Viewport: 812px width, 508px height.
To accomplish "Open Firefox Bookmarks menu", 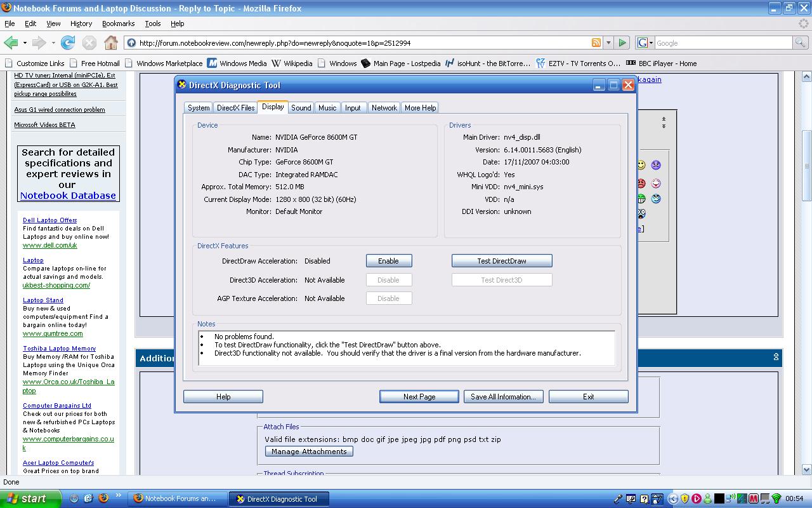I will pyautogui.click(x=118, y=23).
